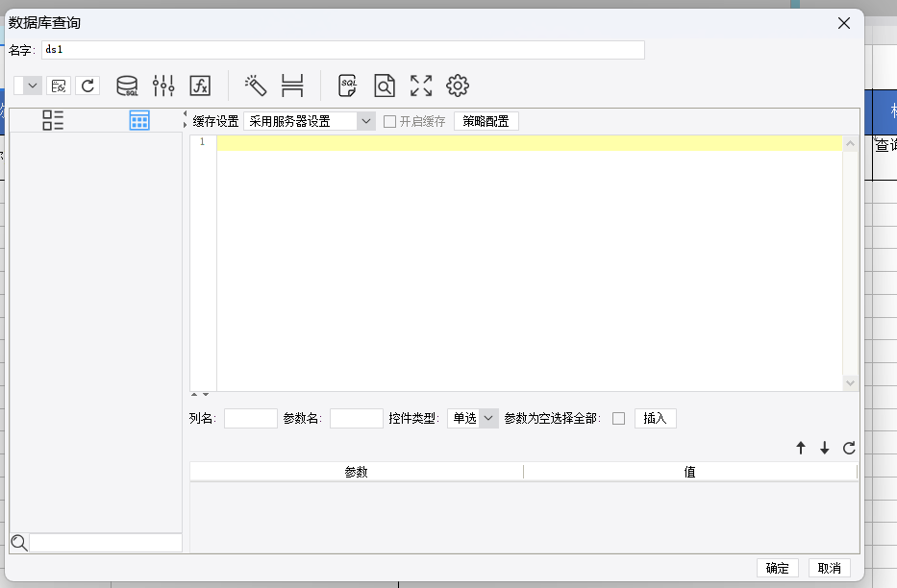Switch to the list view tab in the left panel

tap(53, 120)
